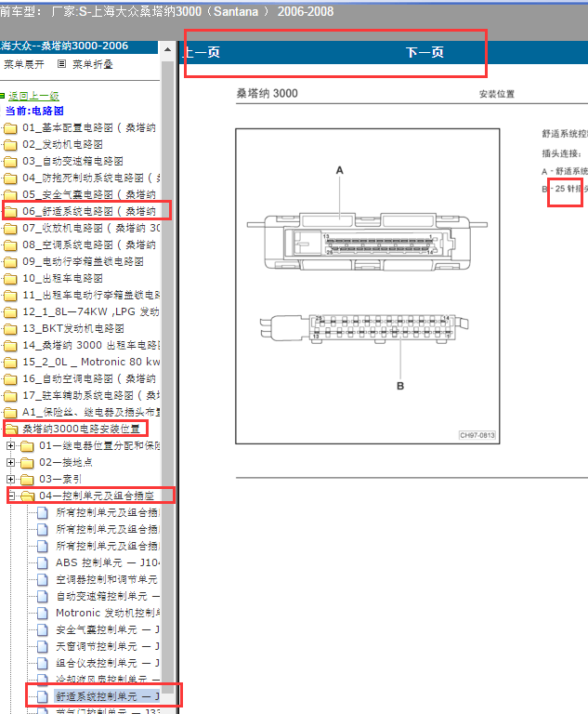Click document icon of 组合仪表控制单元
This screenshot has width=588, height=714.
pyautogui.click(x=43, y=664)
